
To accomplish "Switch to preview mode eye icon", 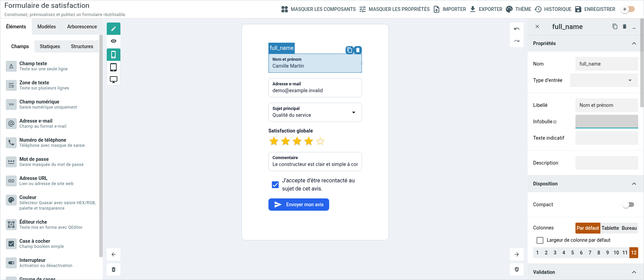I will (x=114, y=41).
